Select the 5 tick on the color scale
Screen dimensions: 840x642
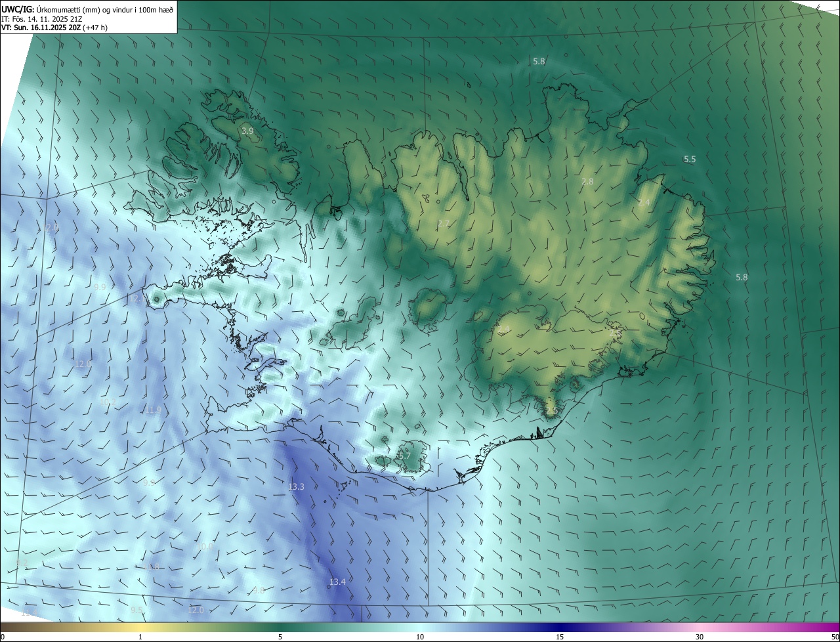click(280, 637)
